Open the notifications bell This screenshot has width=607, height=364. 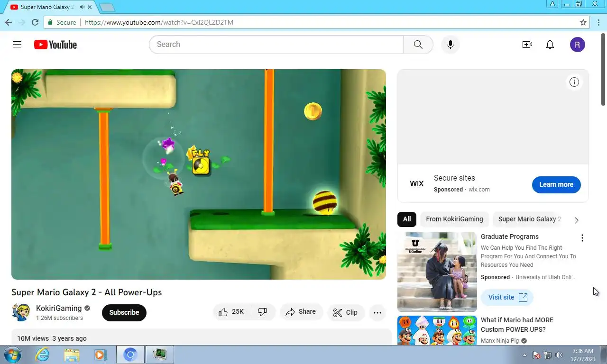tap(550, 45)
